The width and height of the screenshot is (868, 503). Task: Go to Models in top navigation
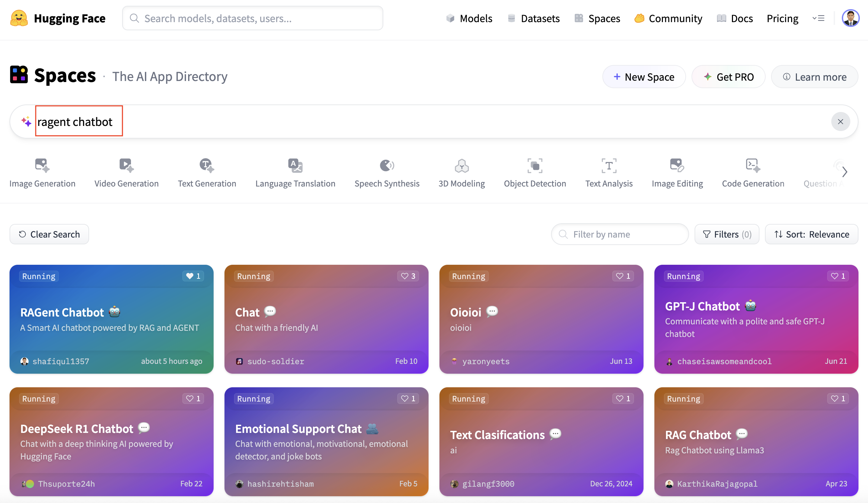point(469,18)
